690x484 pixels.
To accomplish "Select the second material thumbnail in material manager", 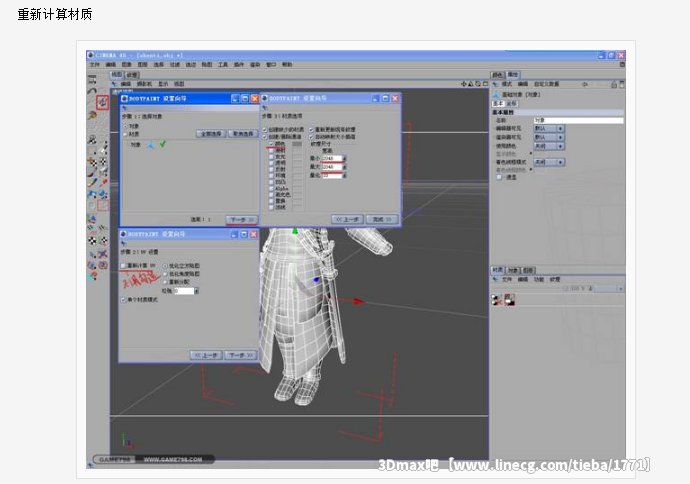I will pos(510,300).
